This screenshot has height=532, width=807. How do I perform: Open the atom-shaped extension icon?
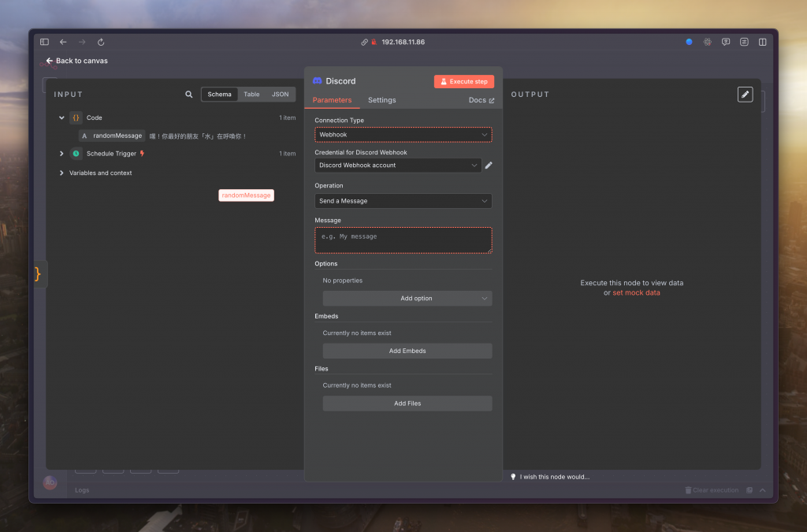click(708, 42)
